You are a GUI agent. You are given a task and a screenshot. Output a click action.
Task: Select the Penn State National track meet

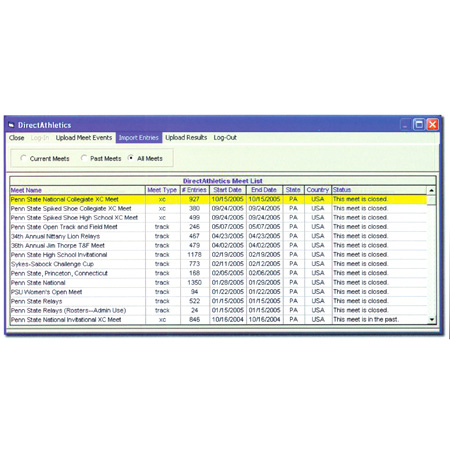click(x=218, y=283)
